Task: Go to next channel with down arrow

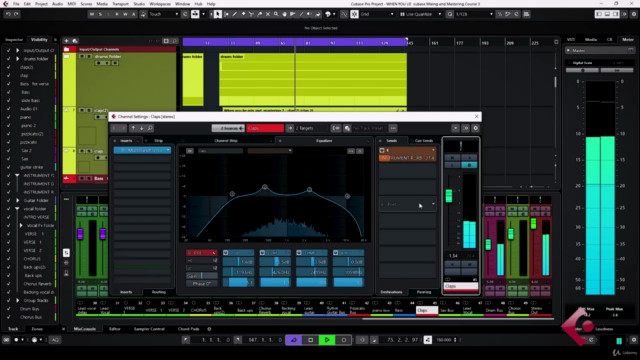Action: pos(142,128)
